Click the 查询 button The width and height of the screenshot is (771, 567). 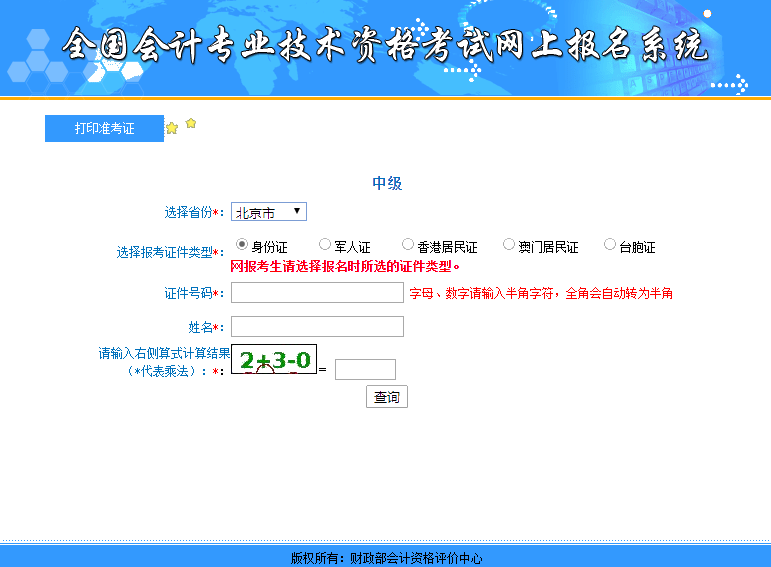click(387, 396)
